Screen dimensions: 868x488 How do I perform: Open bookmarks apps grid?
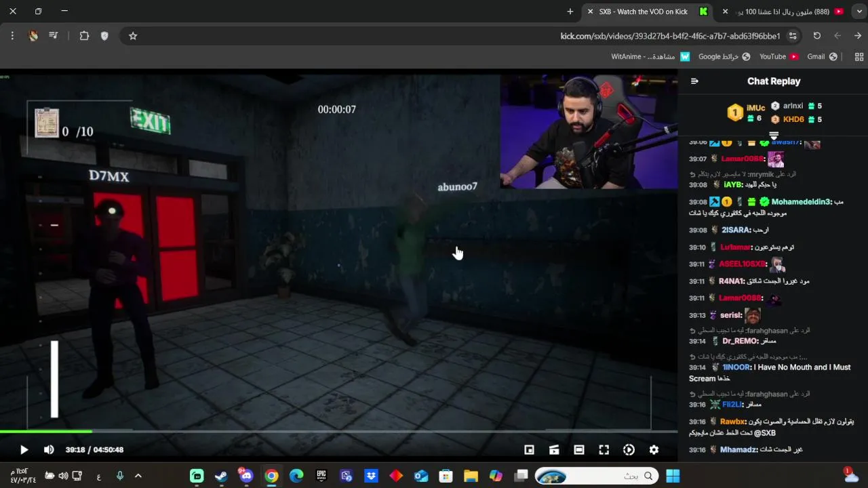[x=859, y=57]
